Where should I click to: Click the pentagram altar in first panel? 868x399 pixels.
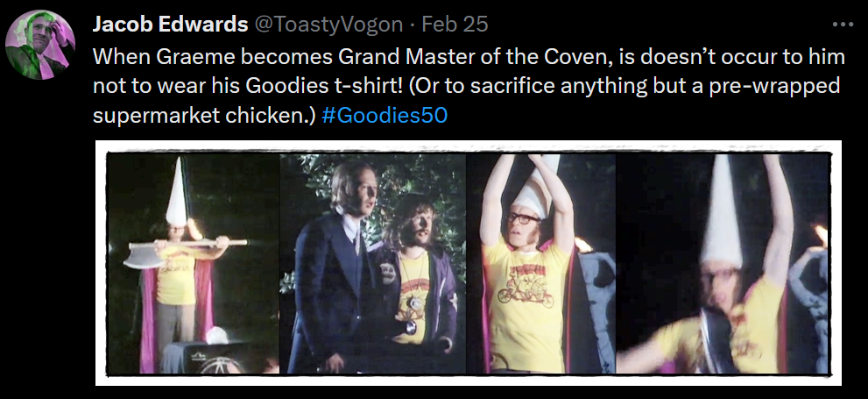(x=217, y=358)
